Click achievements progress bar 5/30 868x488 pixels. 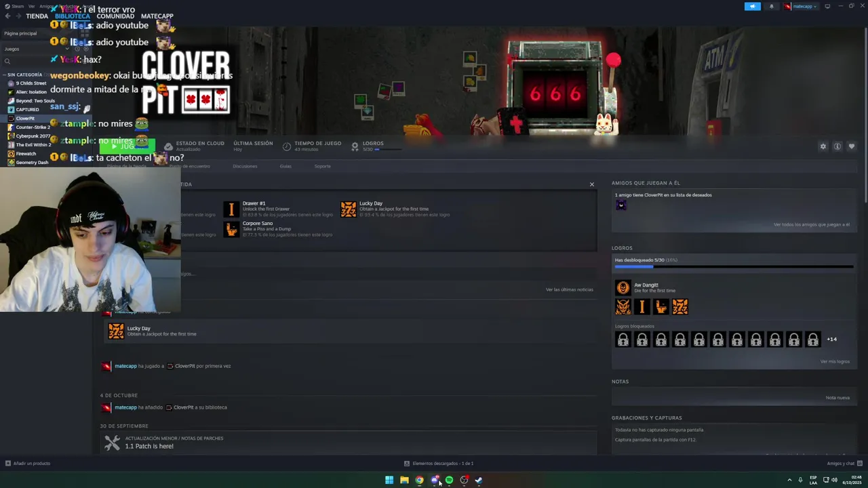click(x=734, y=267)
